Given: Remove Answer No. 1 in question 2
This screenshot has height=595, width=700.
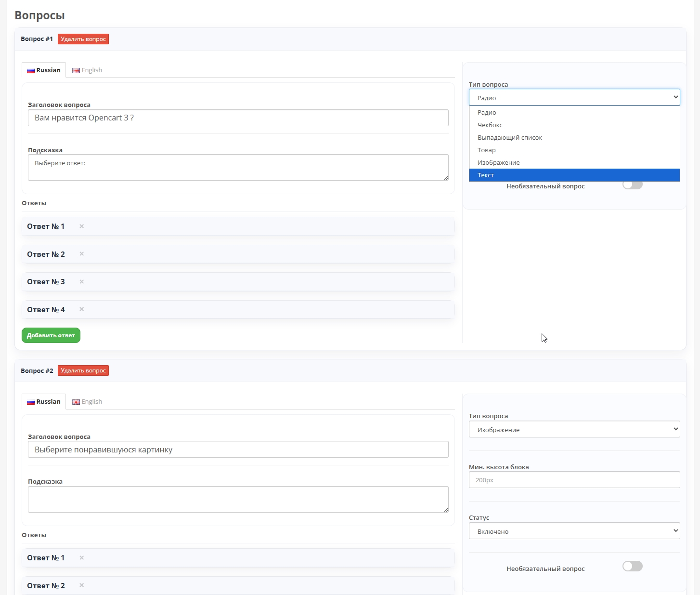Looking at the screenshot, I should point(82,558).
